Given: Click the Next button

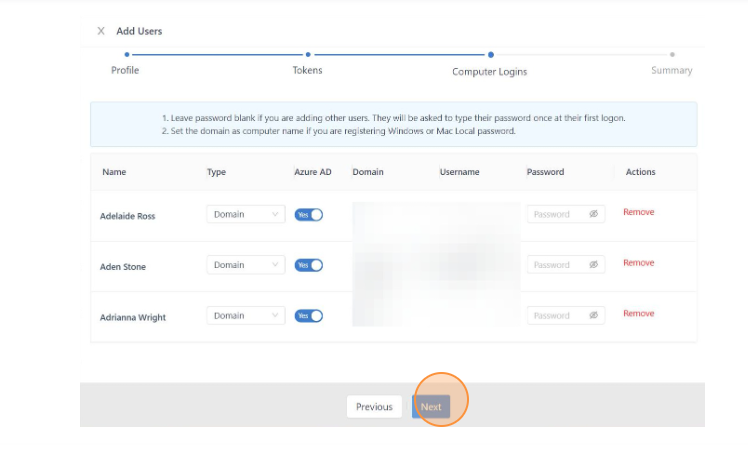Looking at the screenshot, I should [431, 407].
